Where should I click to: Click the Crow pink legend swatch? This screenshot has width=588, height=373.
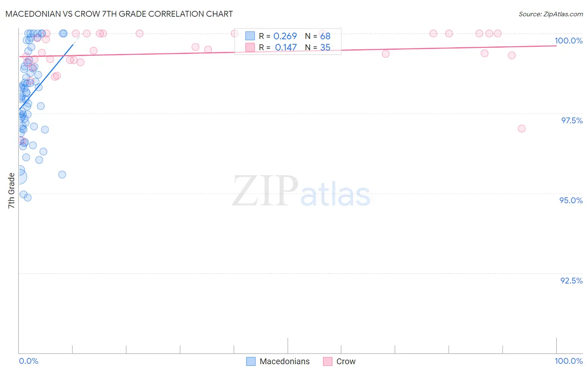pos(327,361)
